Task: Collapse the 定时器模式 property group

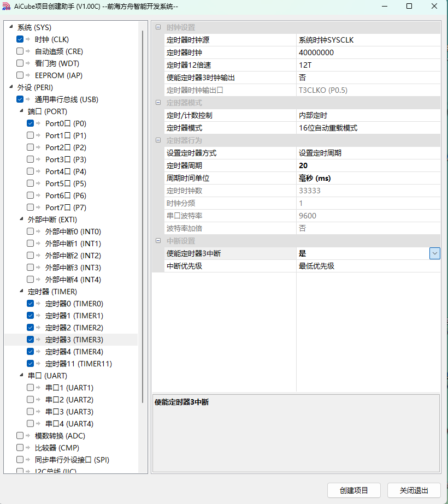Action: tap(158, 103)
